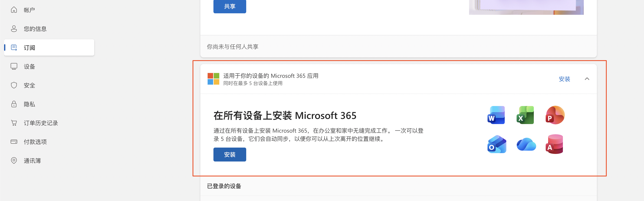Select the 通讯簿 location entry

point(32,160)
